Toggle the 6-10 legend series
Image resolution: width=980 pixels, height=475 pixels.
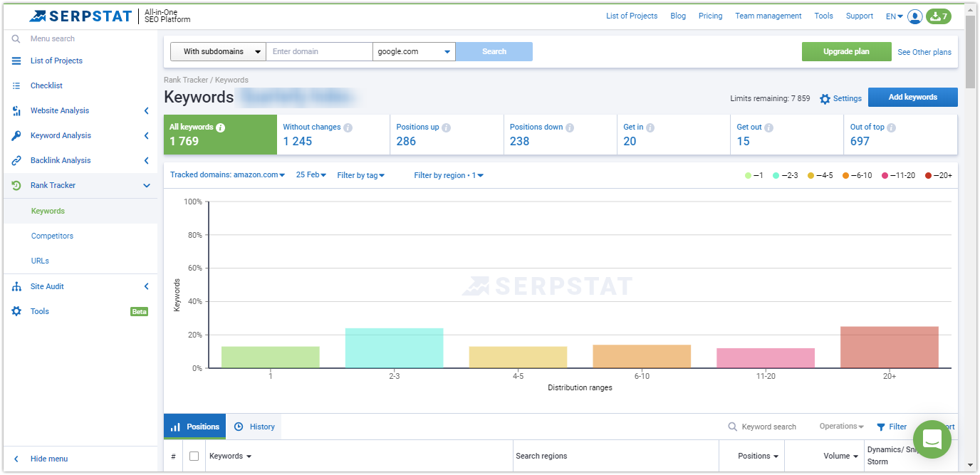[x=857, y=175]
